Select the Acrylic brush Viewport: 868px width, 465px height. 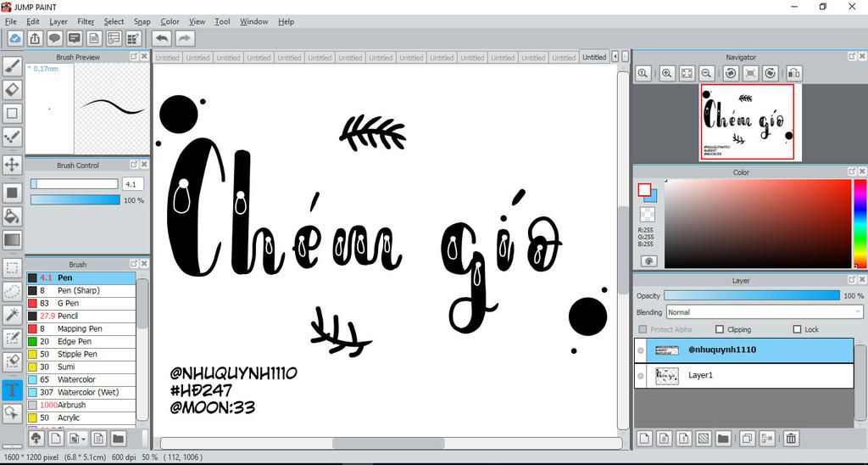(81, 417)
